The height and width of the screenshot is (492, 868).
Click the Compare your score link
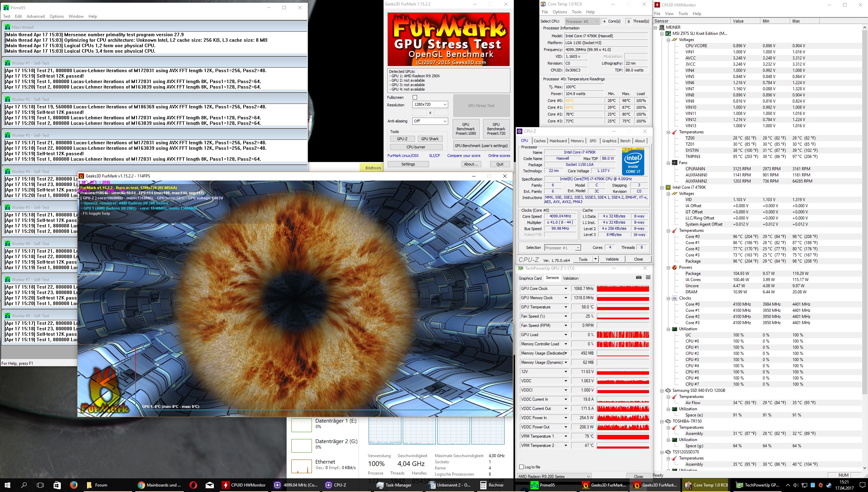pyautogui.click(x=464, y=156)
